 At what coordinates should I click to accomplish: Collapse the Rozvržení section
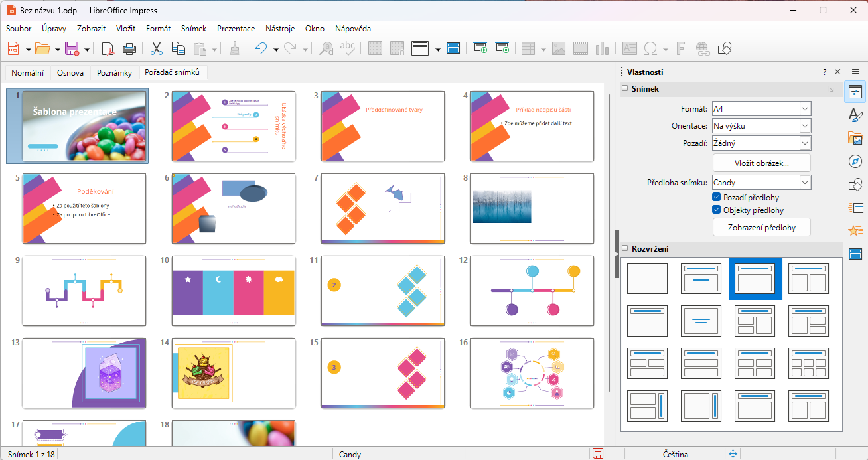[625, 249]
